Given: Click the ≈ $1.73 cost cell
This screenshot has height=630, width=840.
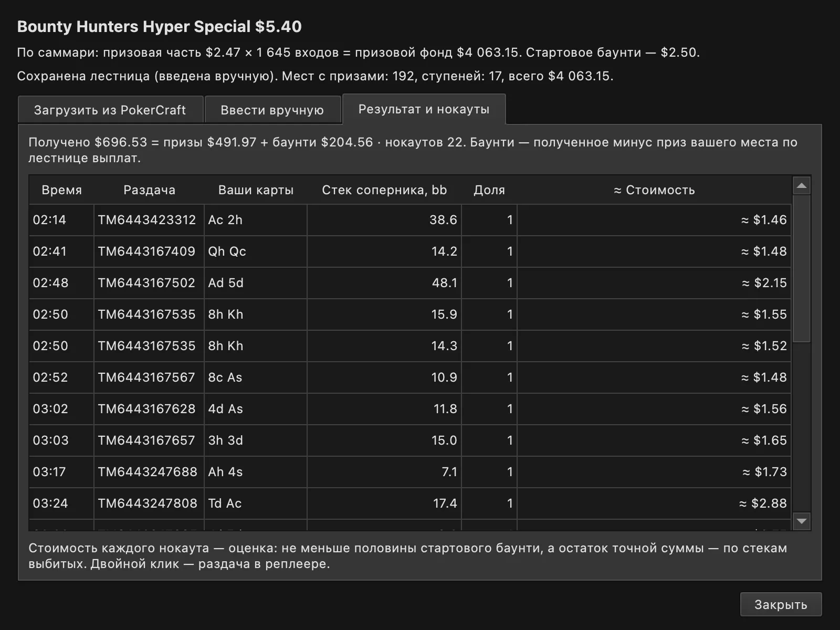Looking at the screenshot, I should [x=654, y=472].
